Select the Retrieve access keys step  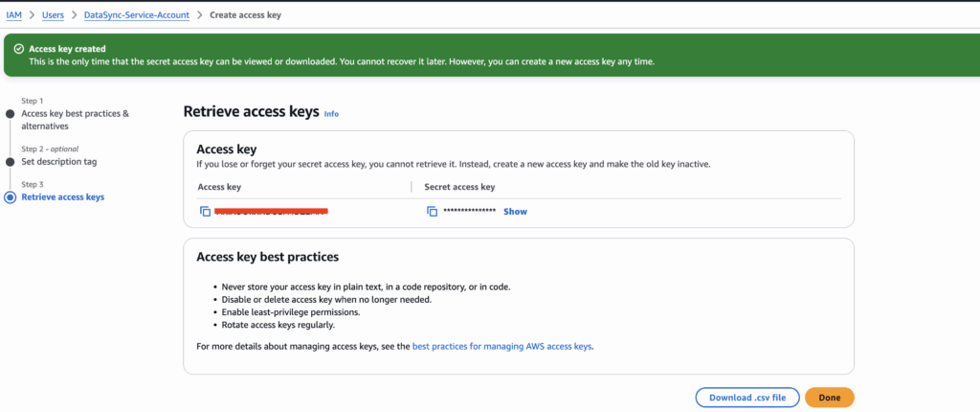pos(62,197)
